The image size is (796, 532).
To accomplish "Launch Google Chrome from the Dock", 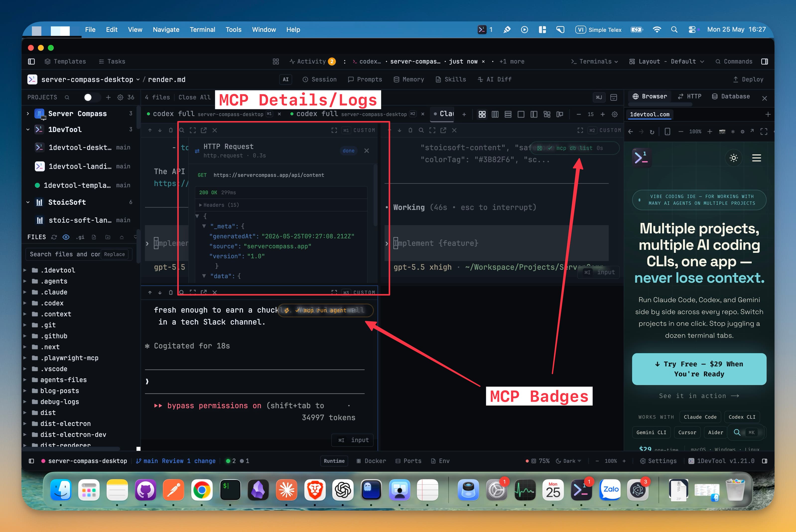I will tap(201, 490).
